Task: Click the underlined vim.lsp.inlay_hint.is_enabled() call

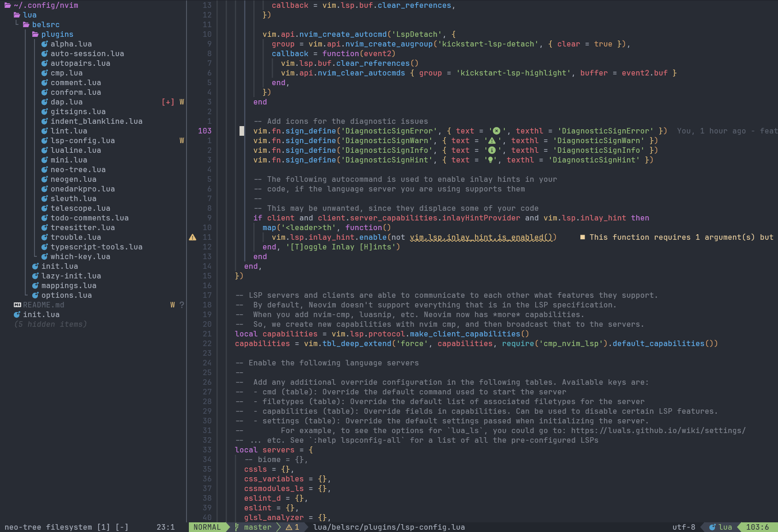Action: click(481, 237)
